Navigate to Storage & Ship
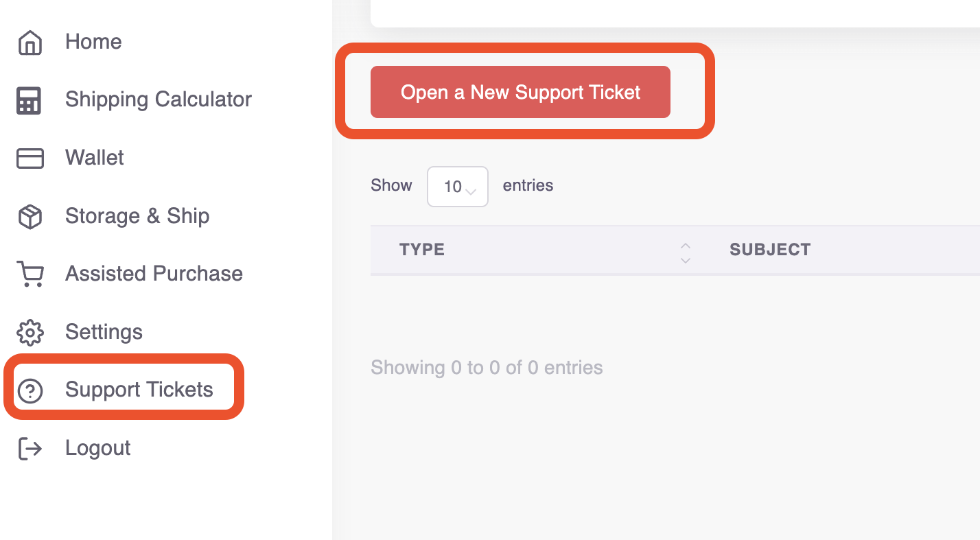980x540 pixels. [x=137, y=216]
